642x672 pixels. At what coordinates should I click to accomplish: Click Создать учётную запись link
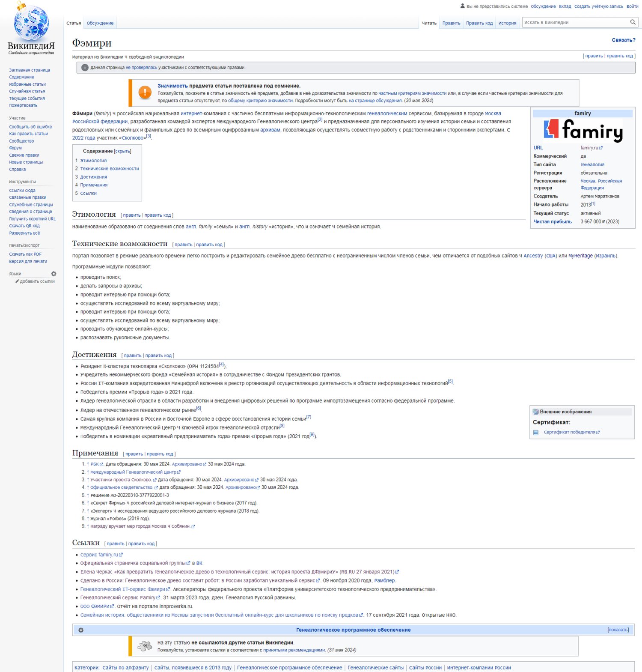pos(599,6)
